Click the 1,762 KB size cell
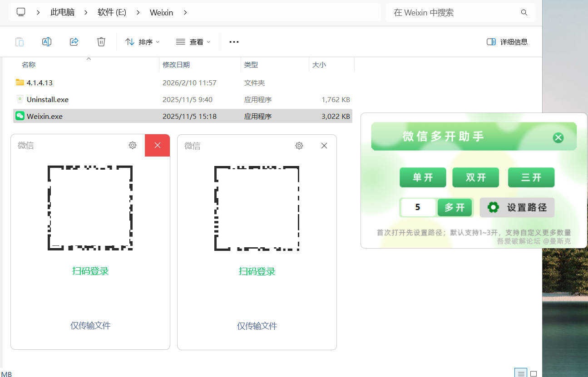This screenshot has height=377, width=588. tap(336, 99)
